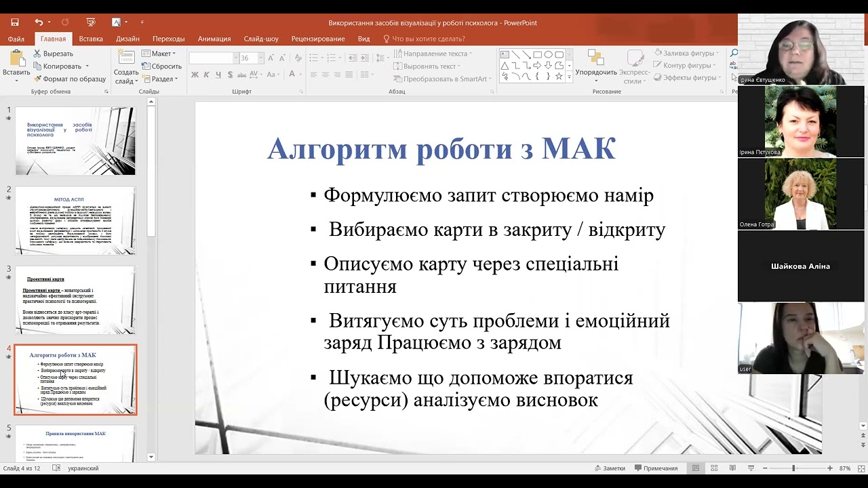The width and height of the screenshot is (868, 488).
Task: Toggle Заметки notes pane
Action: (610, 468)
